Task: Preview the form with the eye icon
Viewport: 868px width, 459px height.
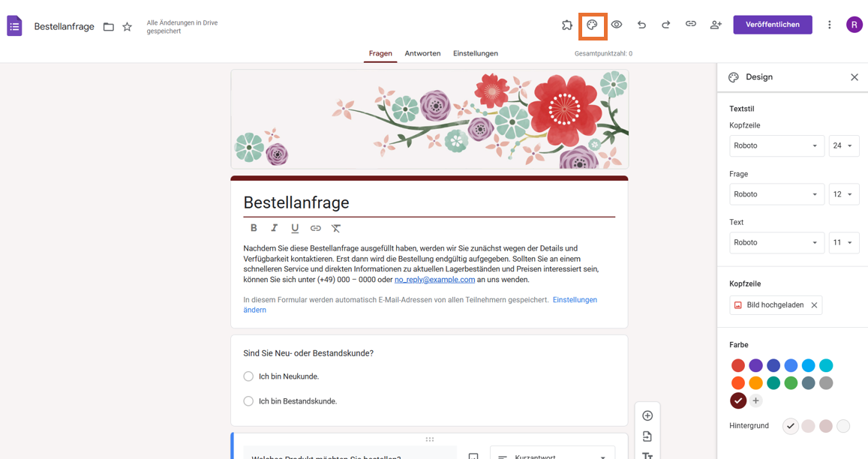Action: [616, 24]
